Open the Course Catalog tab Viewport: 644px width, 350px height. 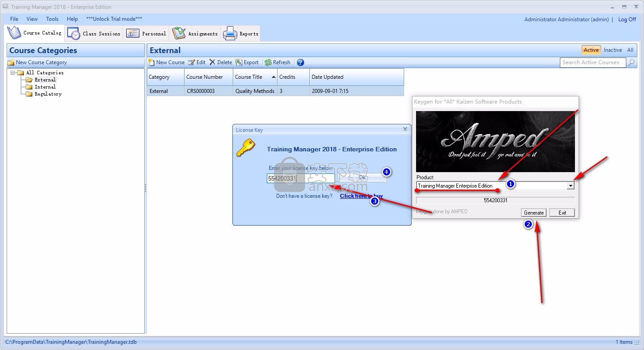35,33
